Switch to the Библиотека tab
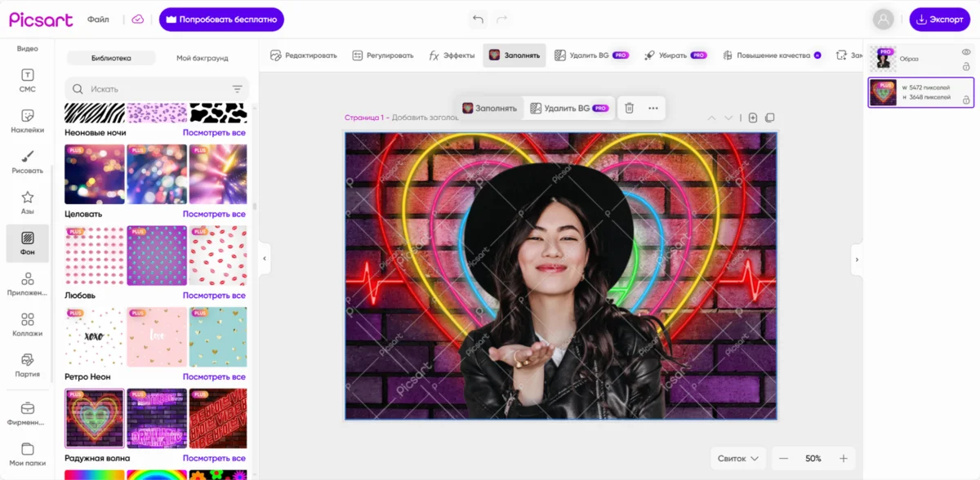This screenshot has width=980, height=480. pyautogui.click(x=111, y=58)
